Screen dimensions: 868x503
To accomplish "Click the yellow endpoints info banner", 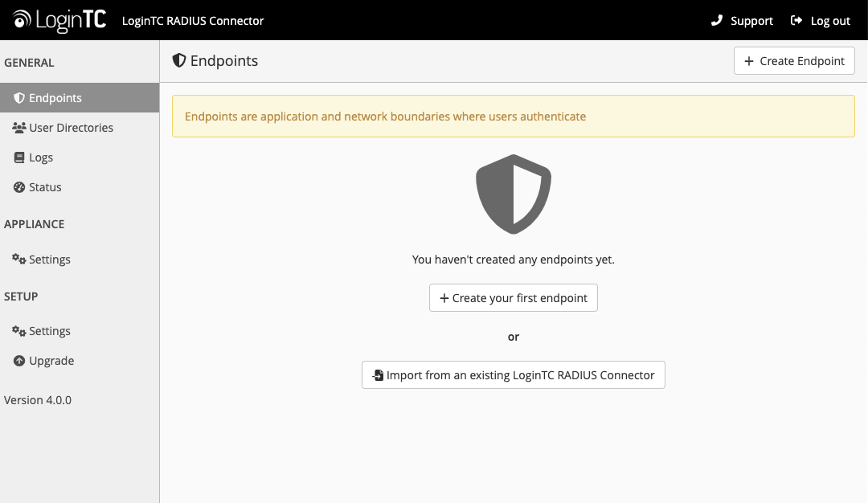I will (x=513, y=117).
